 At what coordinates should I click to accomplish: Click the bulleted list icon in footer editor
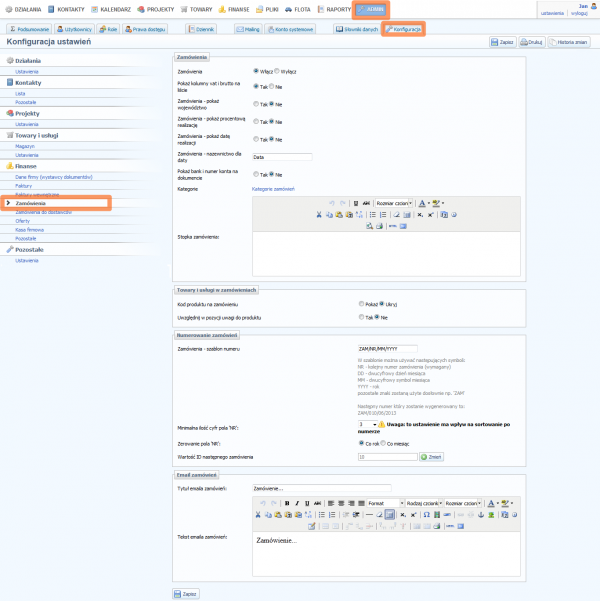371,214
